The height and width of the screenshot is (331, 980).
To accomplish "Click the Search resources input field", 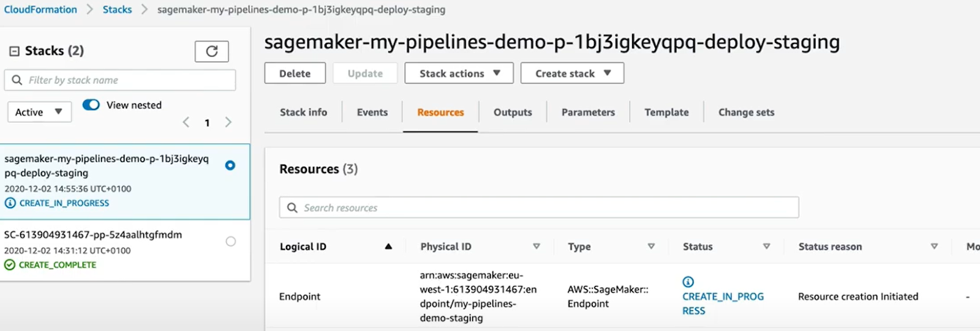I will tap(539, 208).
